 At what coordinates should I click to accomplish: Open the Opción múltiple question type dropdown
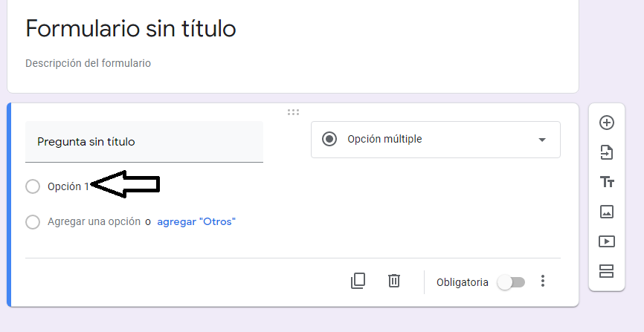tap(436, 140)
